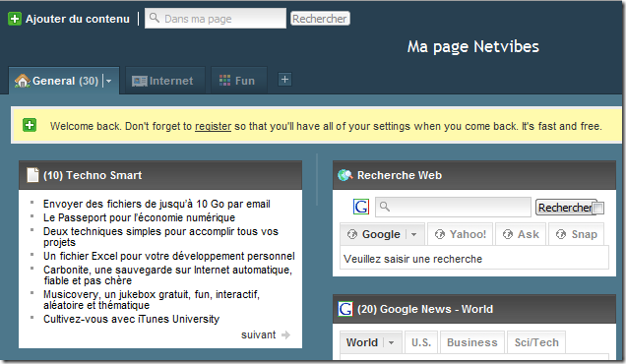Click the Google News widget G icon
Viewport: 626px width, 364px height.
345,309
